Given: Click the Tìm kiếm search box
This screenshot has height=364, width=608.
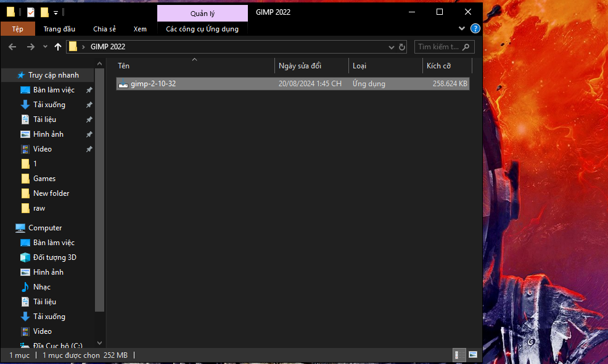Looking at the screenshot, I should 439,47.
